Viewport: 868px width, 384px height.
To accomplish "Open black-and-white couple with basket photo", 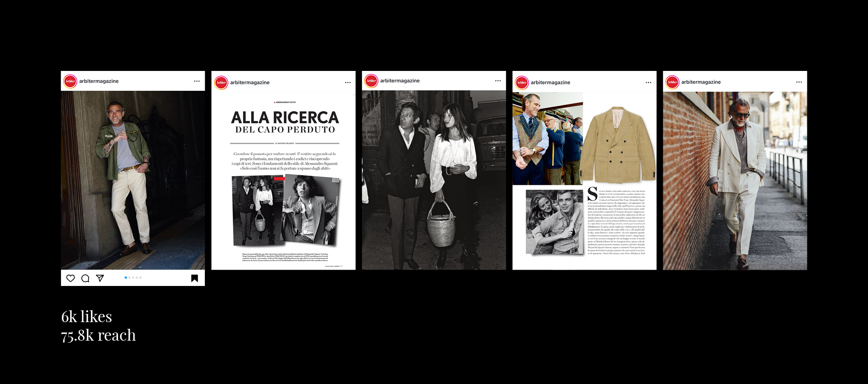I will 434,180.
